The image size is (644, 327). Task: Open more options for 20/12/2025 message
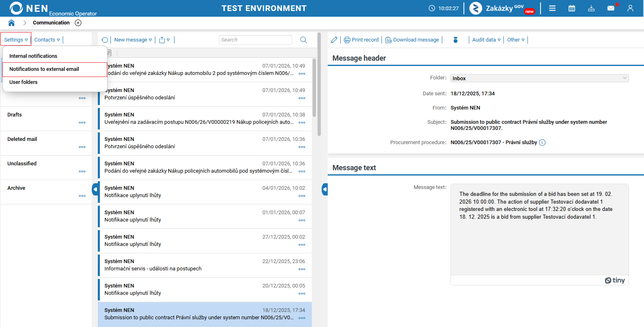302,294
